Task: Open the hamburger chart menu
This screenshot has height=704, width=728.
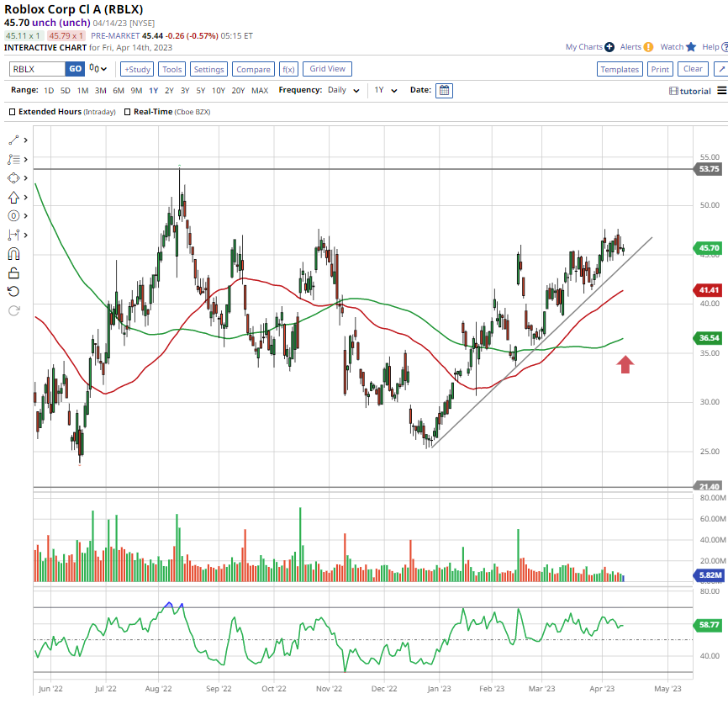Action: (722, 91)
